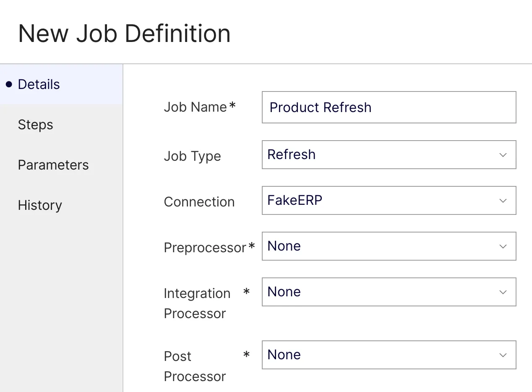This screenshot has width=532, height=392.
Task: Expand the Integration Processor dropdown
Action: coord(389,292)
